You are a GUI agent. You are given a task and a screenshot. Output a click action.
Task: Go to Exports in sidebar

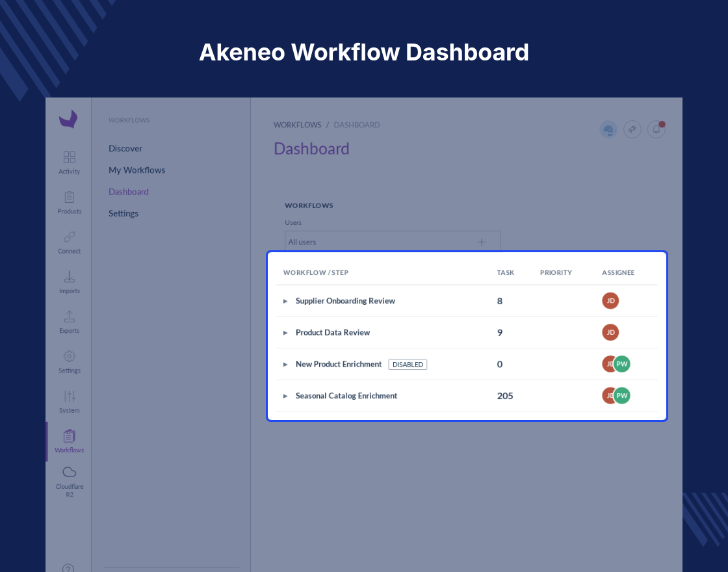pos(69,322)
